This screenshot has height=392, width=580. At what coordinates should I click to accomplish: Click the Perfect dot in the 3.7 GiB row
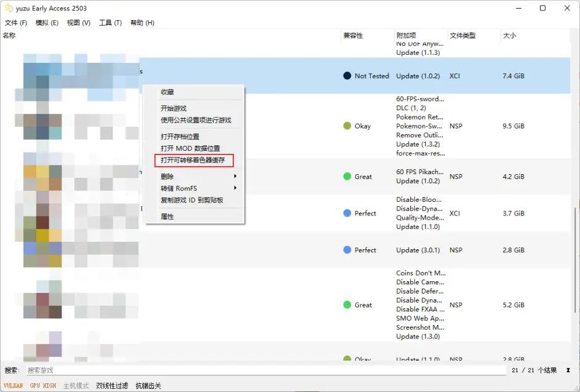pyautogui.click(x=347, y=213)
